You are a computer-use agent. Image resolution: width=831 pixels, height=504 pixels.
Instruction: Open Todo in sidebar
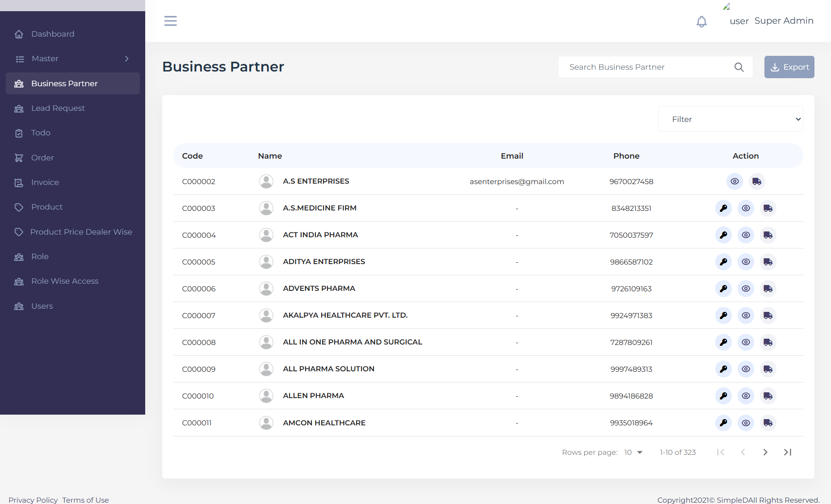click(x=72, y=133)
